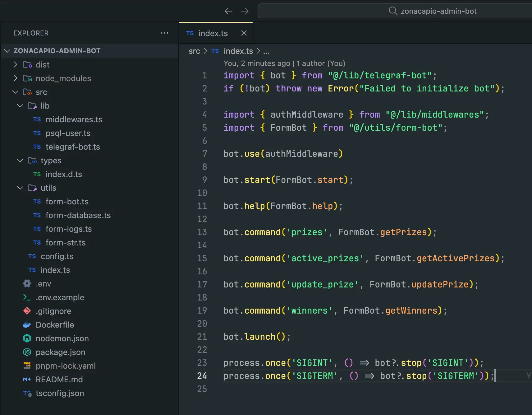532x415 pixels.
Task: Close the index.ts editor tab
Action: coord(244,33)
